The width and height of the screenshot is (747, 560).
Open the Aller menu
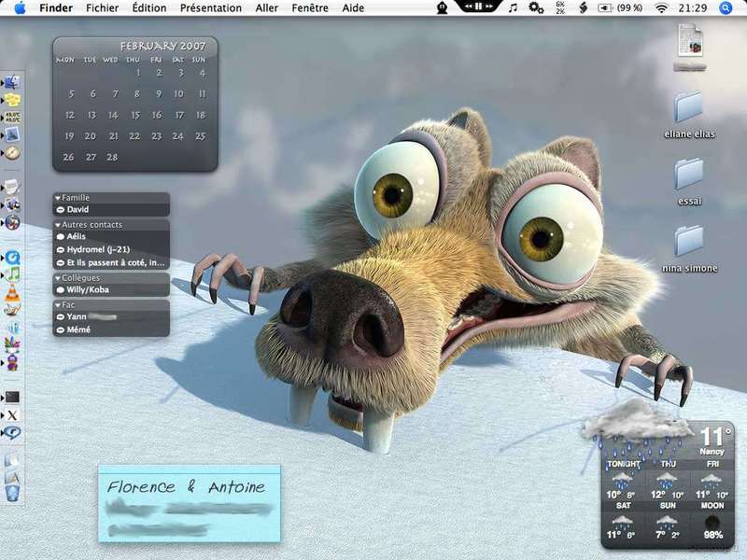(267, 7)
